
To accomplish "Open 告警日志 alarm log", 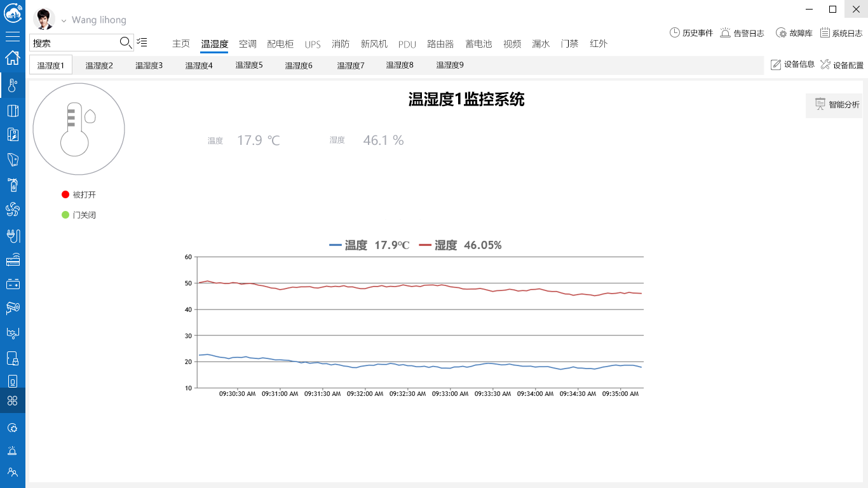I will tap(742, 32).
